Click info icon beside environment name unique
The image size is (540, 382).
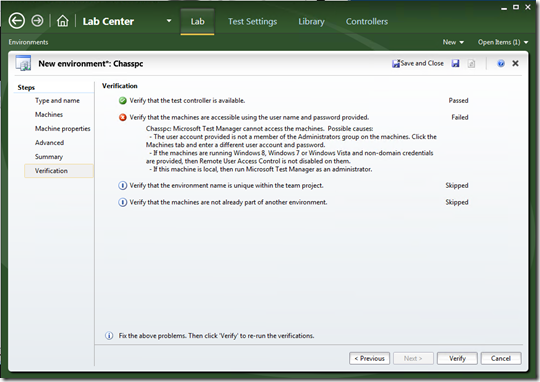pos(123,186)
